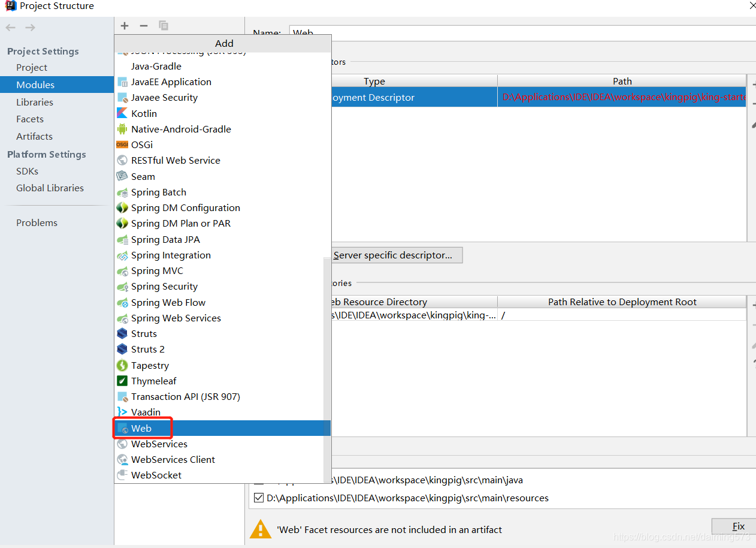Click the forward navigation arrow
The height and width of the screenshot is (548, 756).
pos(31,28)
